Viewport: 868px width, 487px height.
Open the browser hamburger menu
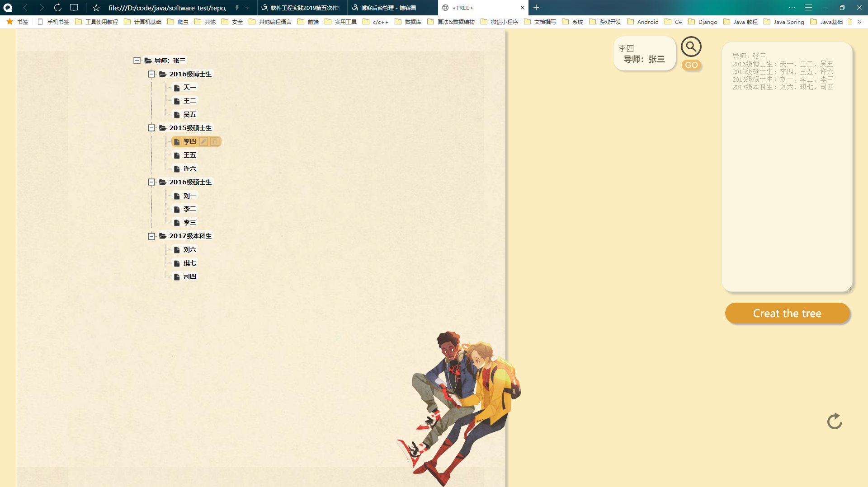808,8
